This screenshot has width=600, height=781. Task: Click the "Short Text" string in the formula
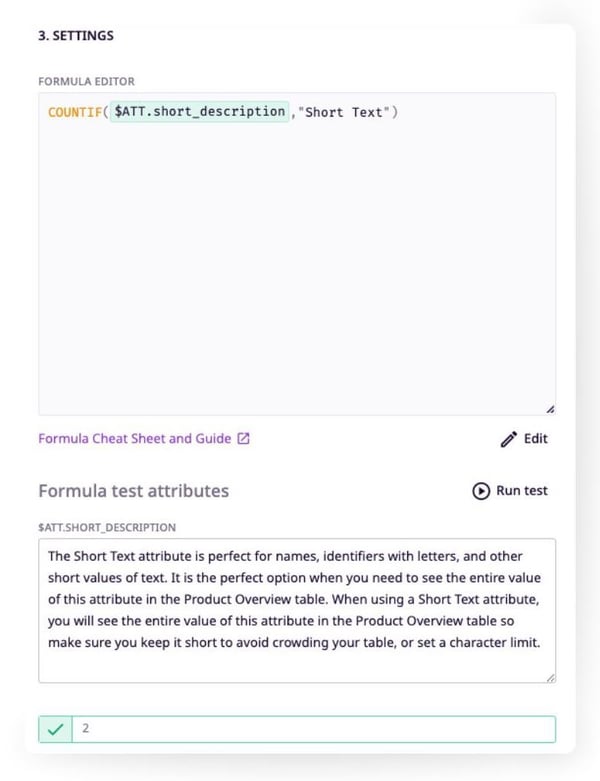(343, 112)
